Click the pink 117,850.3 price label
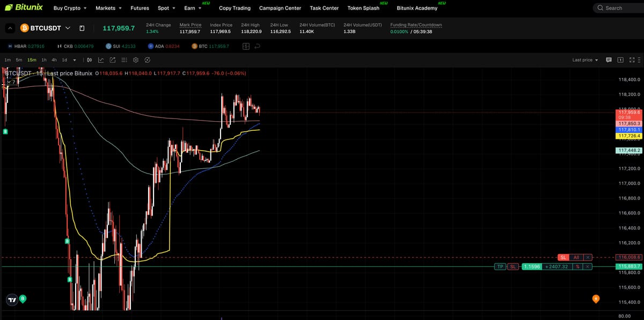Viewport: 644px width, 320px height. 630,123
